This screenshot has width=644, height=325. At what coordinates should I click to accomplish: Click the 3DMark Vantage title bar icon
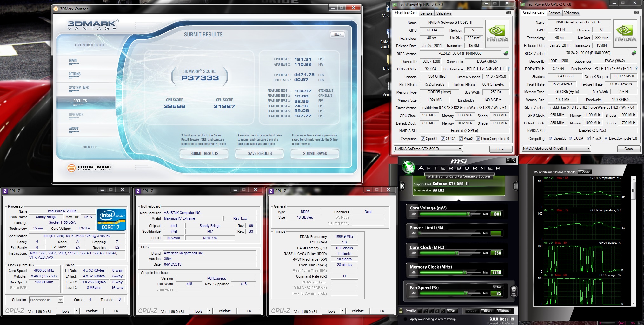click(x=56, y=9)
